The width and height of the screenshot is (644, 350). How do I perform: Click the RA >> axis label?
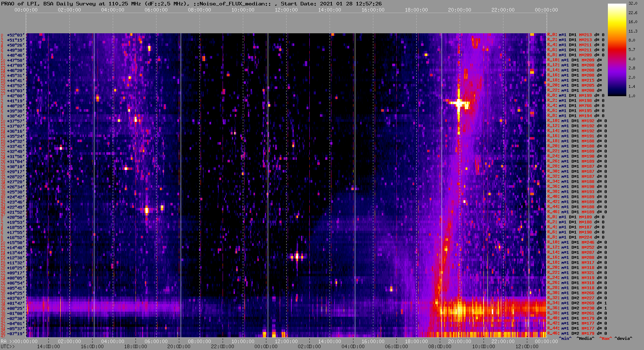[x=7, y=341]
